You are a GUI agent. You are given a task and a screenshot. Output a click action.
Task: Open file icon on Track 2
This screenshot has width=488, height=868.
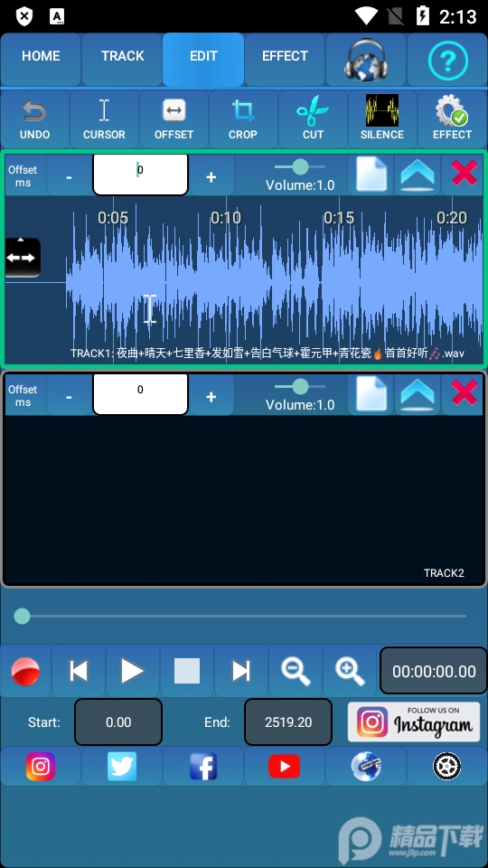coord(371,395)
